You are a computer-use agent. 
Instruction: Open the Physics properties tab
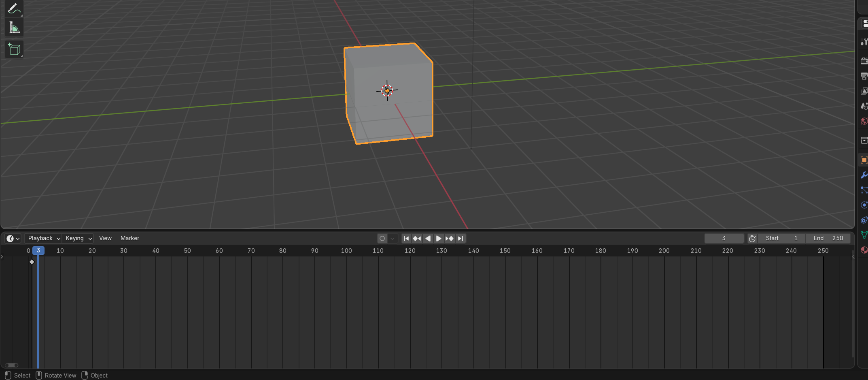864,205
